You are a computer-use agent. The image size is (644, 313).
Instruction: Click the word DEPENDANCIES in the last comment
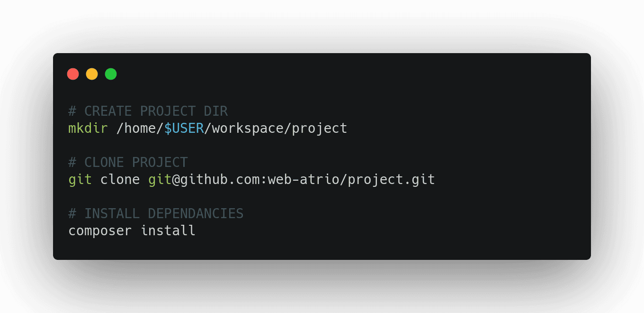(x=196, y=214)
